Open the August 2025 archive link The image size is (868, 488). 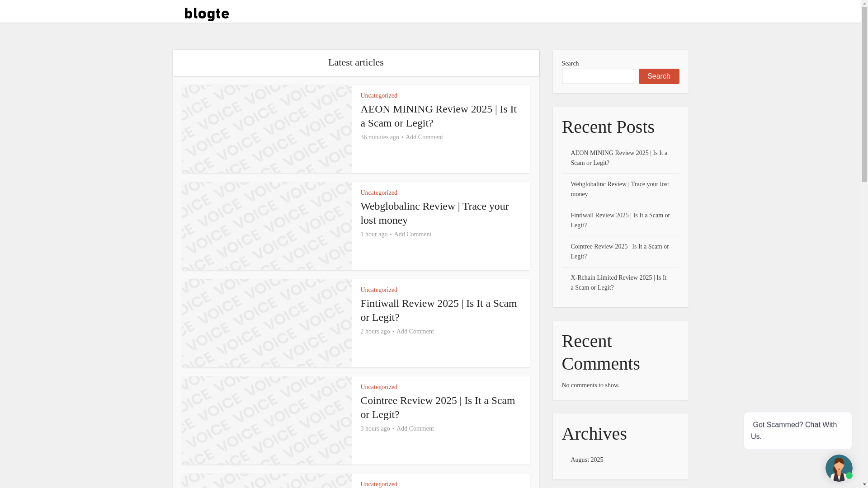587,460
